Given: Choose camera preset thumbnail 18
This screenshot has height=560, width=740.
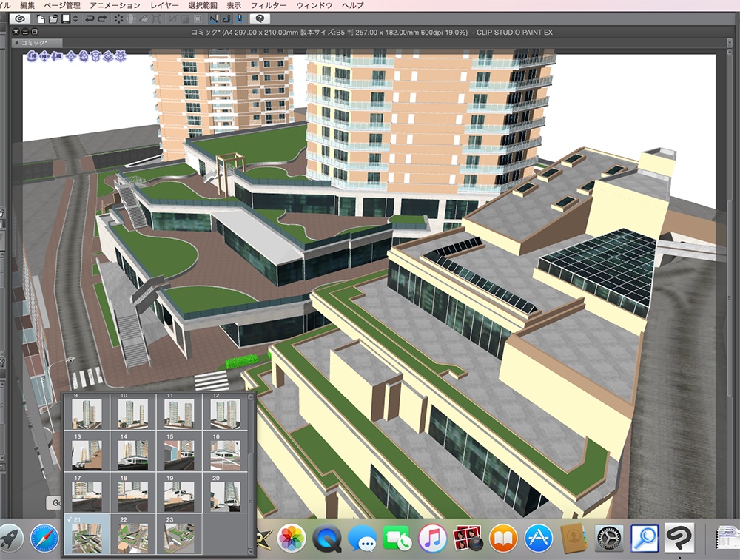Looking at the screenshot, I should (x=133, y=493).
